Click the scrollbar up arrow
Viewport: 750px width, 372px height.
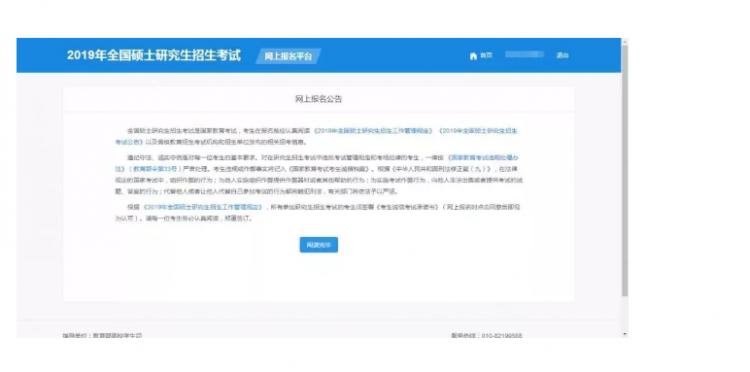(x=625, y=41)
